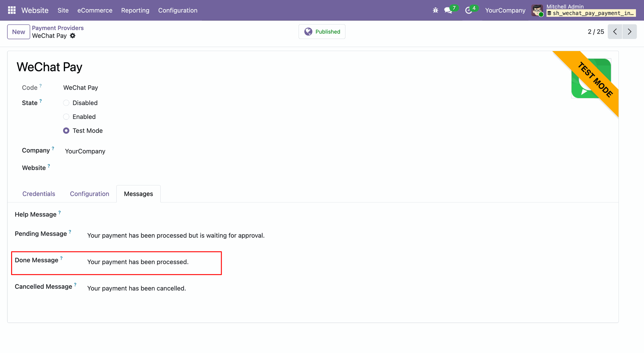Viewport: 644px width, 353px height.
Task: Click the empty Help Message field
Action: (x=349, y=215)
